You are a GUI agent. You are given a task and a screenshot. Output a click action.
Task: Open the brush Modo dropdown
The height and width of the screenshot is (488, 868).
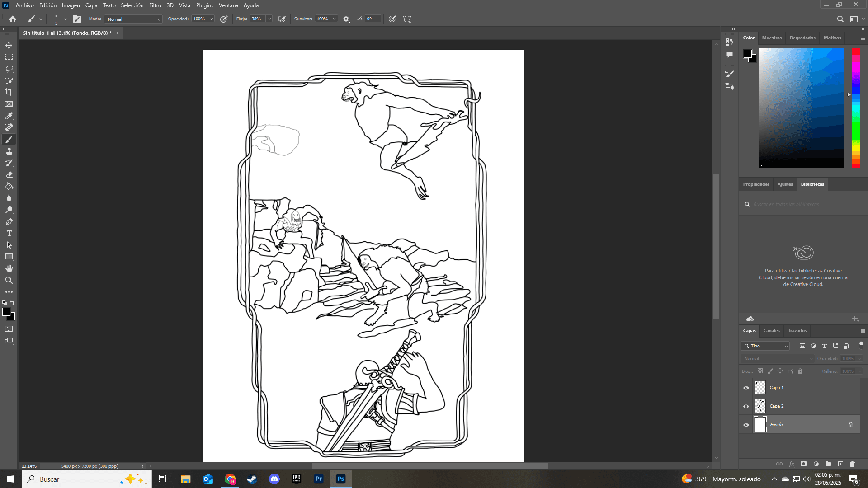[133, 19]
